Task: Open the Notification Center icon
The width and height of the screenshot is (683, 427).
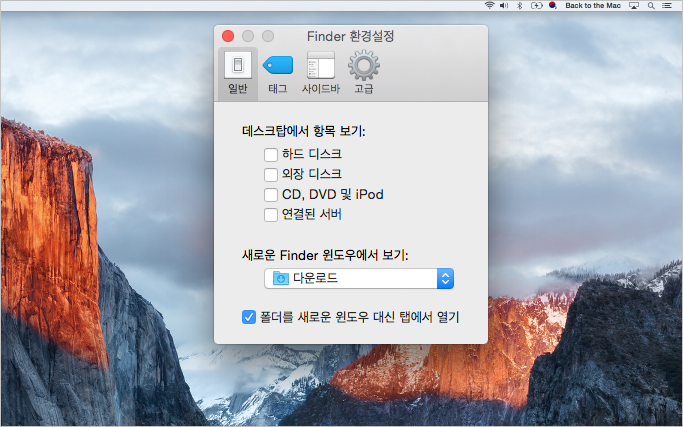Action: tap(667, 5)
